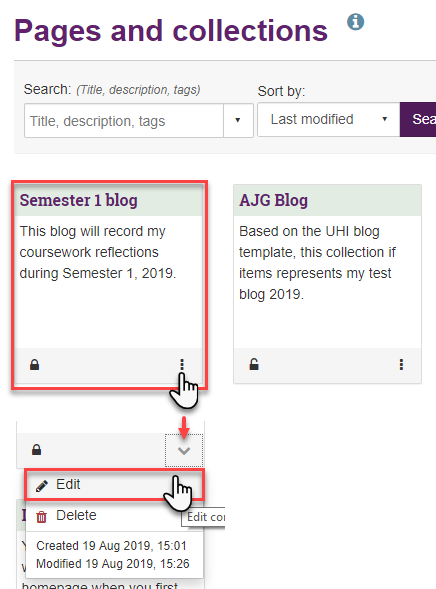Open the Semester 1 blog title link

click(78, 200)
